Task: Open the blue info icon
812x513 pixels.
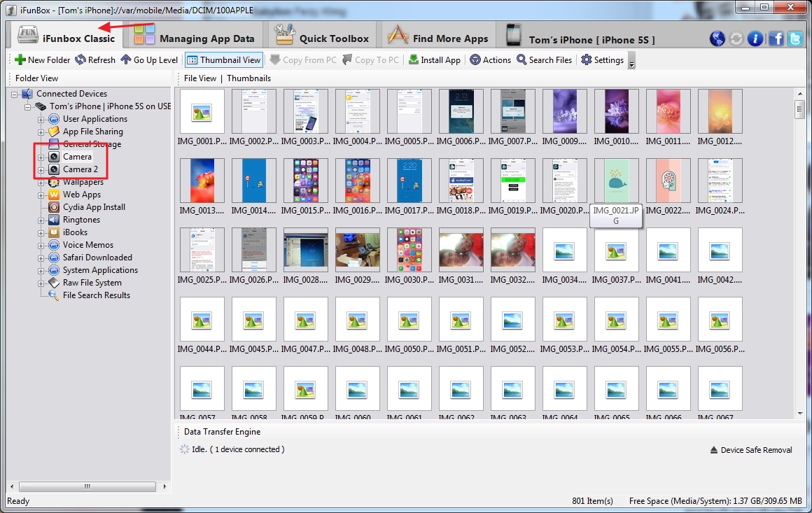Action: (755, 38)
